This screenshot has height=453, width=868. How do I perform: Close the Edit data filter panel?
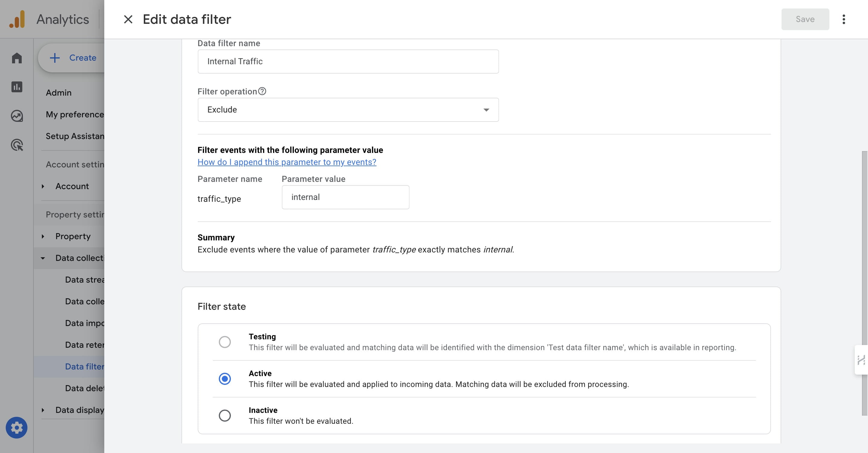coord(128,19)
